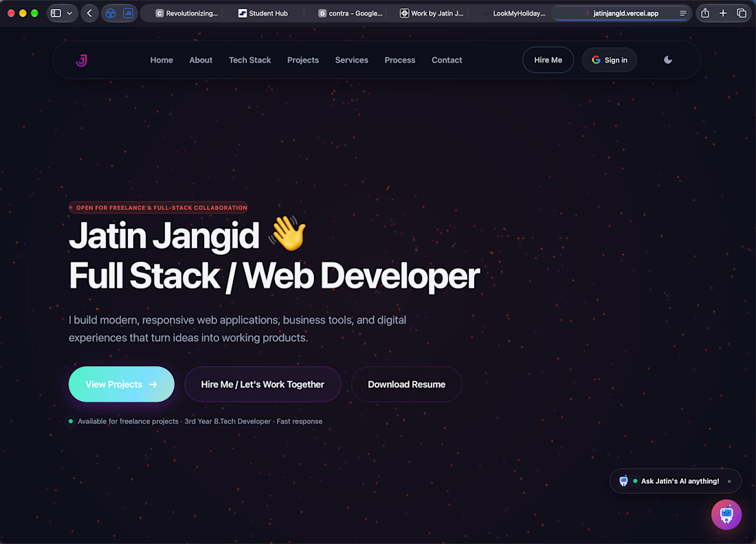The height and width of the screenshot is (544, 756).
Task: Click the small robot icon in chat bubble
Action: [x=623, y=481]
